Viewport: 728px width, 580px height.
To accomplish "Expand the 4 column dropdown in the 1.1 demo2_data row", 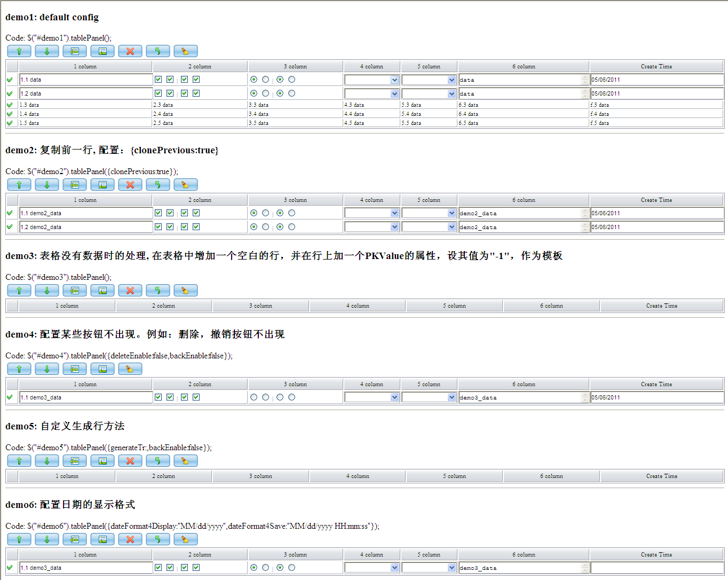I will pyautogui.click(x=372, y=213).
